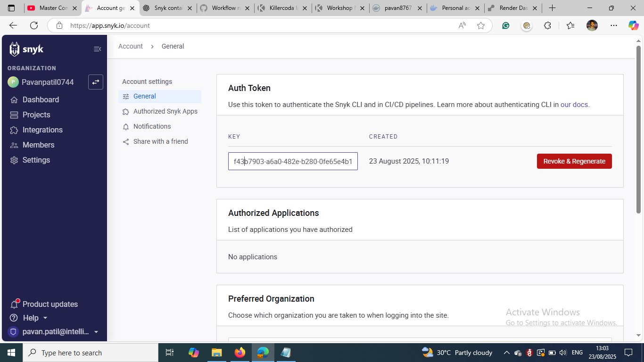Click the Revoke & Regenerate button
This screenshot has width=644, height=362.
tap(574, 161)
